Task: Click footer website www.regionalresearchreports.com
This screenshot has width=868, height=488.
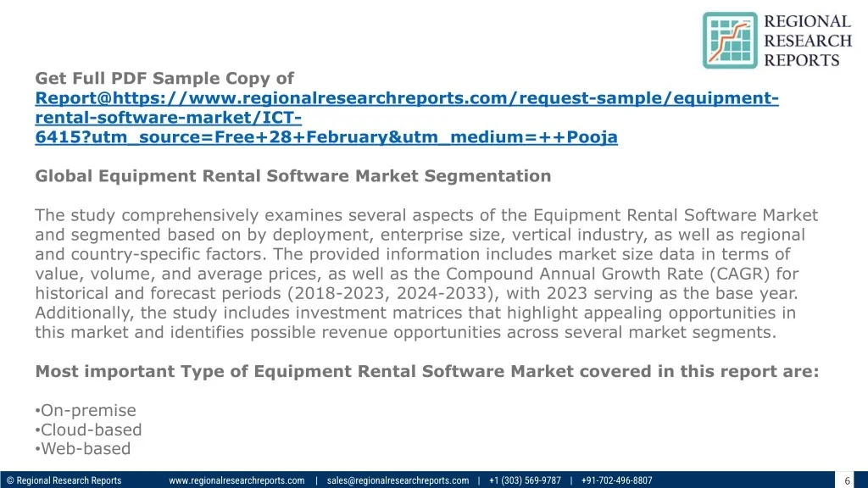Action: [x=236, y=480]
